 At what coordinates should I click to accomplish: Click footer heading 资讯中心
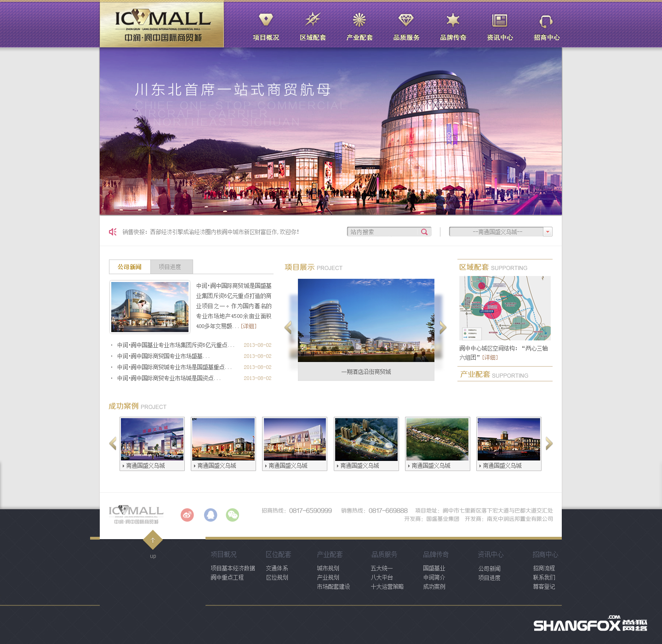(x=491, y=554)
